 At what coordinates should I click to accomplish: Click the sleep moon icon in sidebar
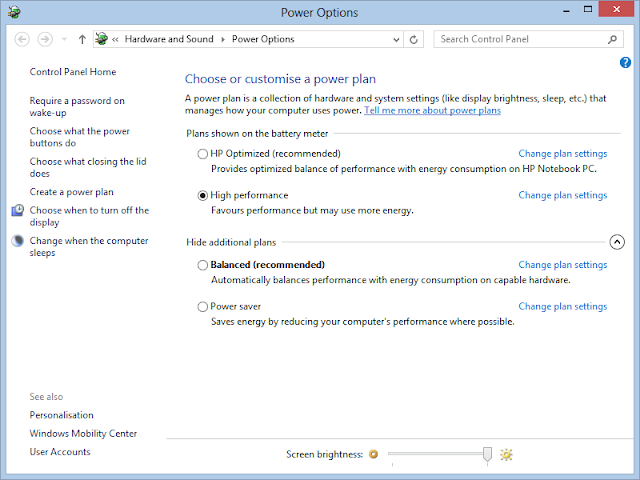tap(17, 241)
